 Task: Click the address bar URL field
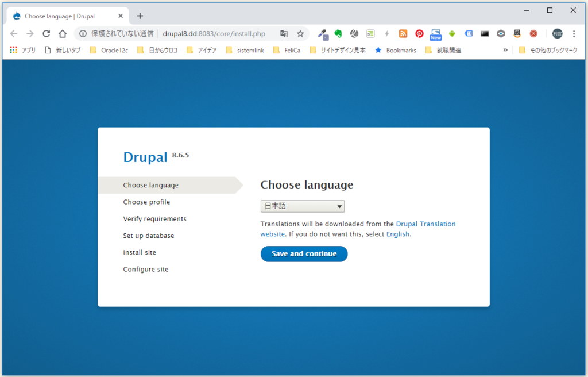coord(214,34)
